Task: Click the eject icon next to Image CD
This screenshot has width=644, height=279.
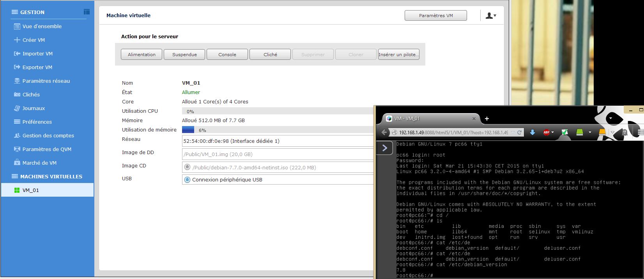Action: (187, 168)
